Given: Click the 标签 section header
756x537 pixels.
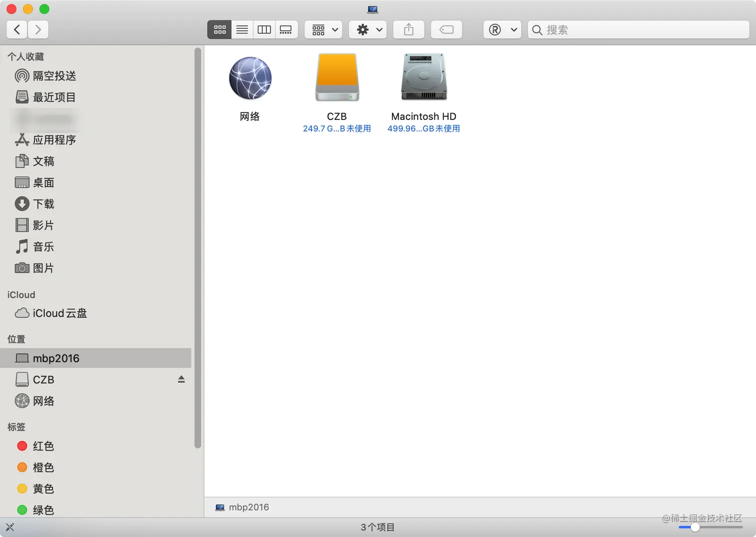Looking at the screenshot, I should [16, 427].
